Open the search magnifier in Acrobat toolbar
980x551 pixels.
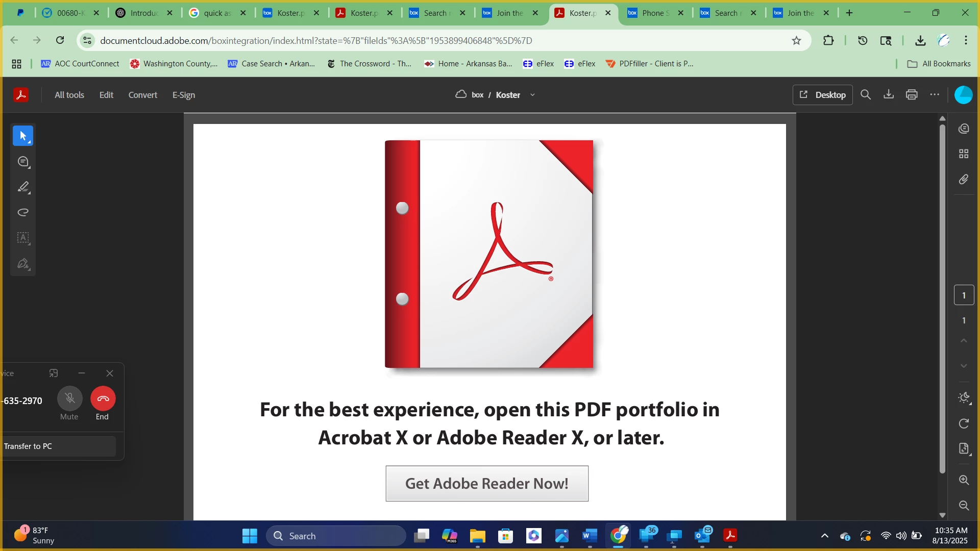[x=866, y=95]
